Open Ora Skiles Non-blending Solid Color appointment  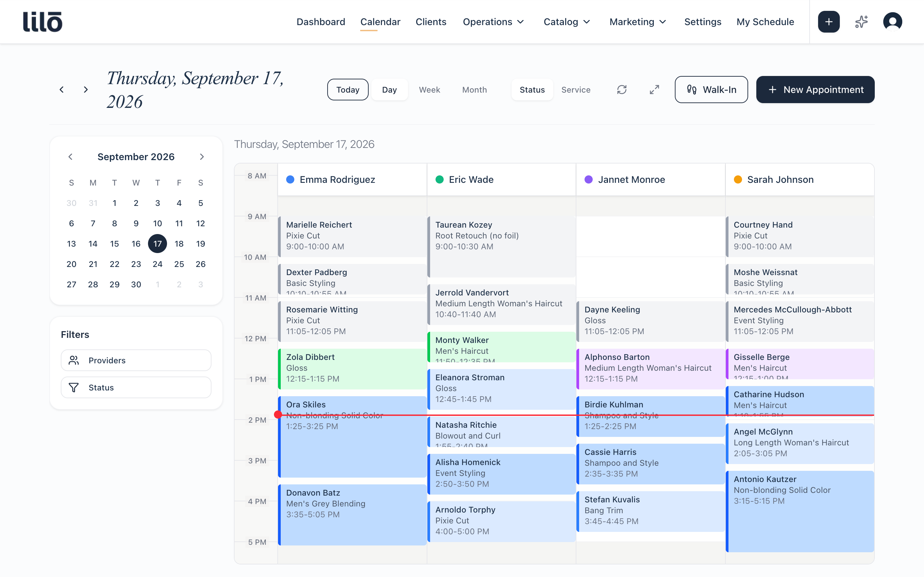[x=352, y=437]
